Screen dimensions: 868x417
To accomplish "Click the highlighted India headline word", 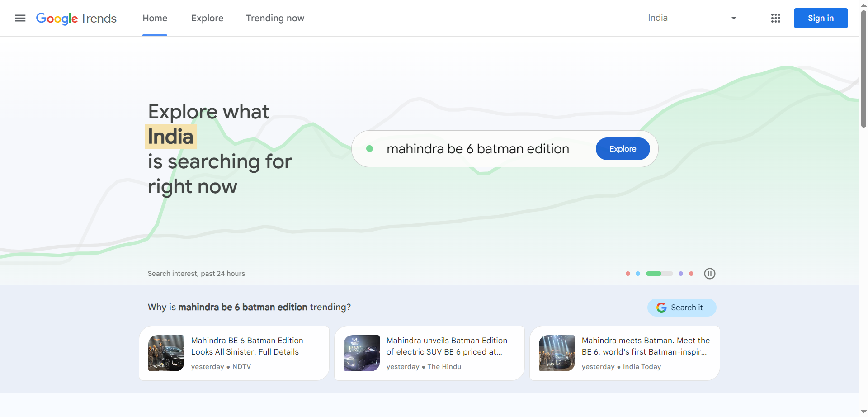I will (x=171, y=137).
